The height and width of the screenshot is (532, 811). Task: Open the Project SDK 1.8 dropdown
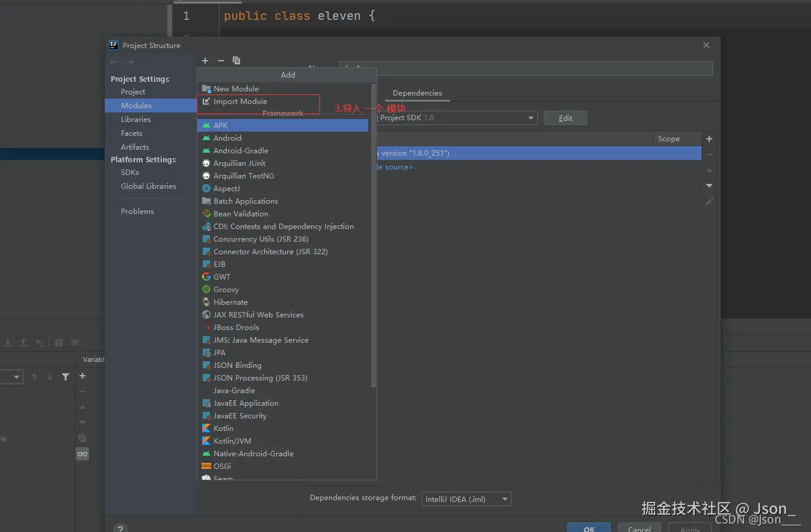pyautogui.click(x=457, y=118)
